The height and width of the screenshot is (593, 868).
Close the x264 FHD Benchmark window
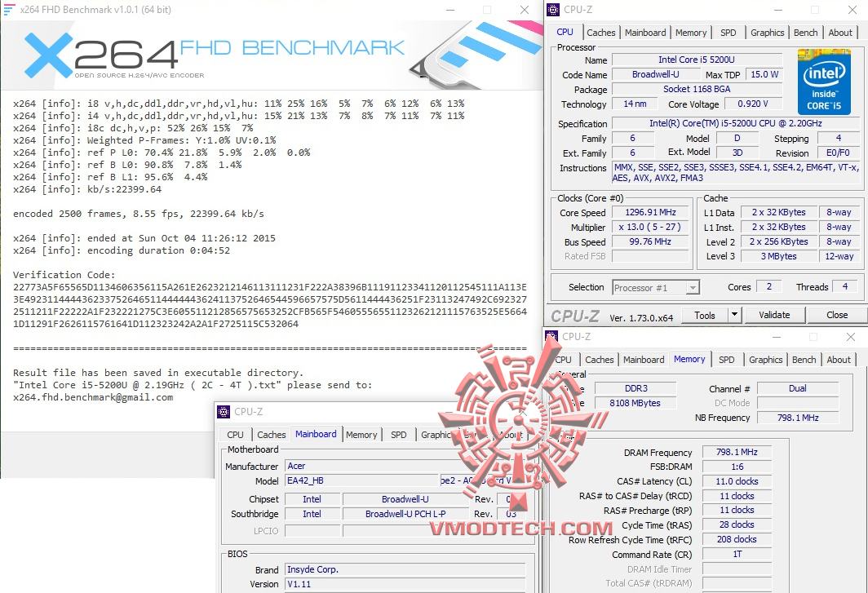click(x=525, y=10)
